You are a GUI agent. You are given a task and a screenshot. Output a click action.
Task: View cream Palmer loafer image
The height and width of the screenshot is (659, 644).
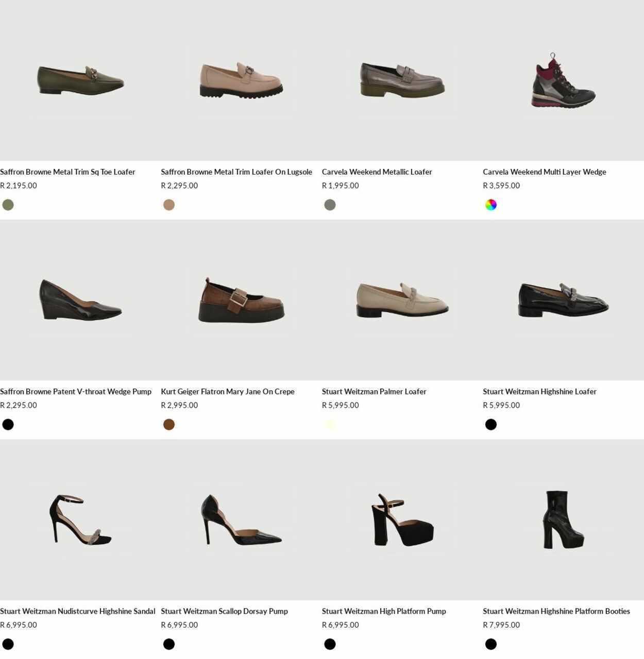click(402, 300)
